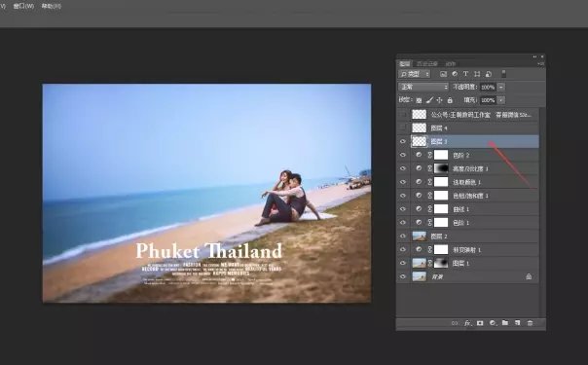This screenshot has width=588, height=365.
Task: Switch to the 历史记录 History tab
Action: pyautogui.click(x=427, y=63)
